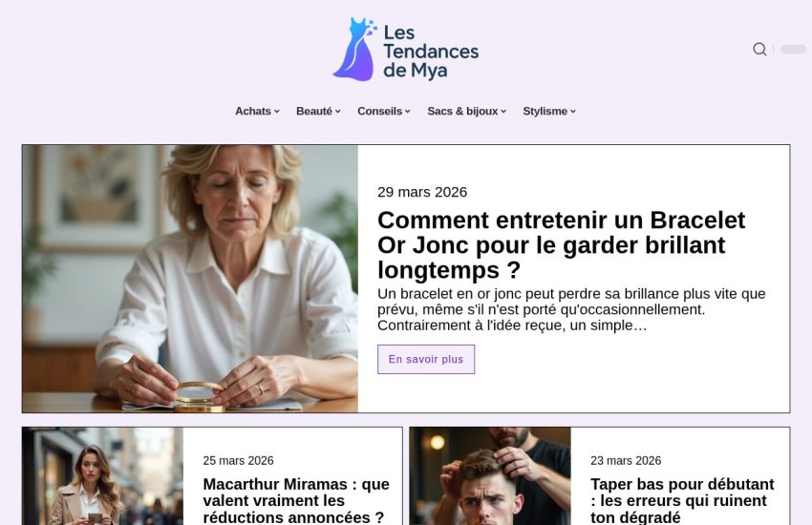812x525 pixels.
Task: Expand the Conseils dropdown chevron
Action: pyautogui.click(x=408, y=112)
